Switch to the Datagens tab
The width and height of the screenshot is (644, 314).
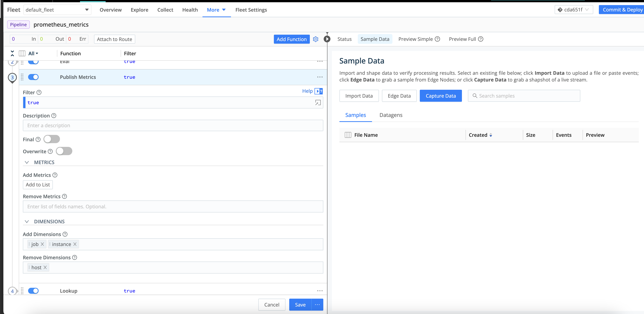click(x=391, y=115)
